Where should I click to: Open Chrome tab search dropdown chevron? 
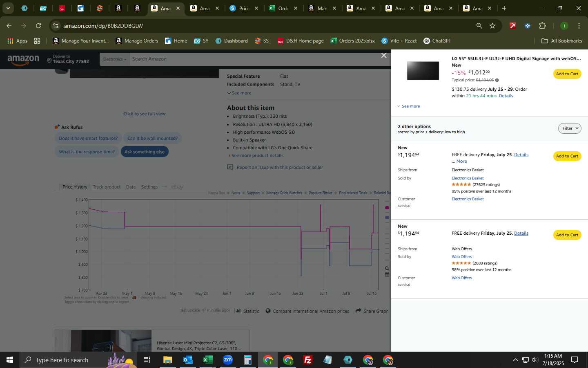point(8,8)
